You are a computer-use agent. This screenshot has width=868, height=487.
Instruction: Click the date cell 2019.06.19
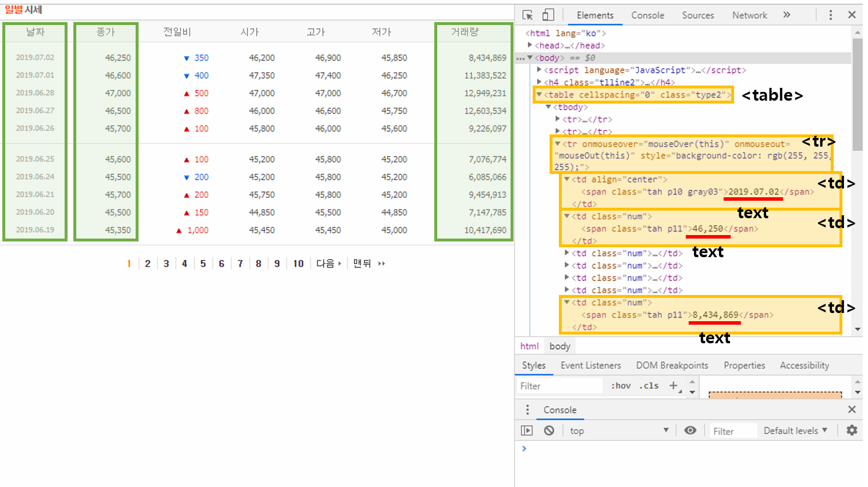(x=35, y=230)
